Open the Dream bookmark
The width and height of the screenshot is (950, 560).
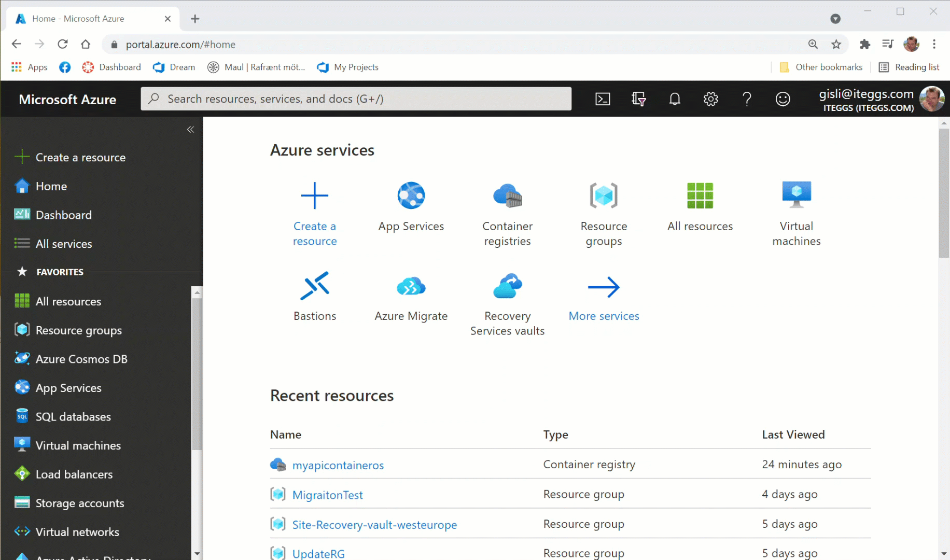pos(174,67)
